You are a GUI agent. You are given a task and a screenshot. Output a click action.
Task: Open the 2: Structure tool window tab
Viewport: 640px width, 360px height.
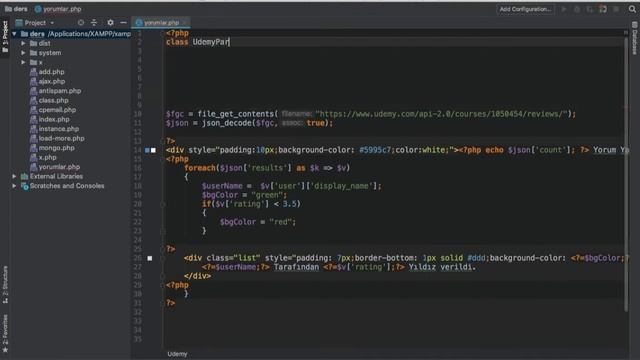tap(5, 284)
